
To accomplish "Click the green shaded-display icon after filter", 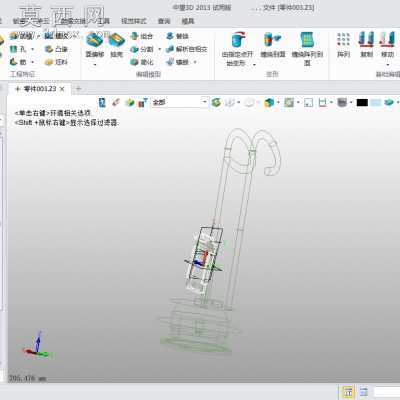I will [x=216, y=102].
